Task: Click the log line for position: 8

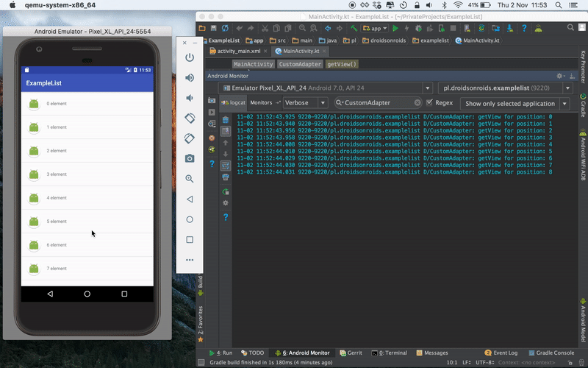Action: (x=395, y=172)
